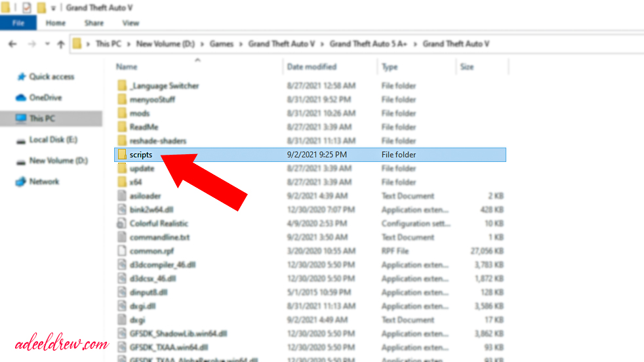Click the ReadMe folder icon
The width and height of the screenshot is (644, 362).
[122, 127]
